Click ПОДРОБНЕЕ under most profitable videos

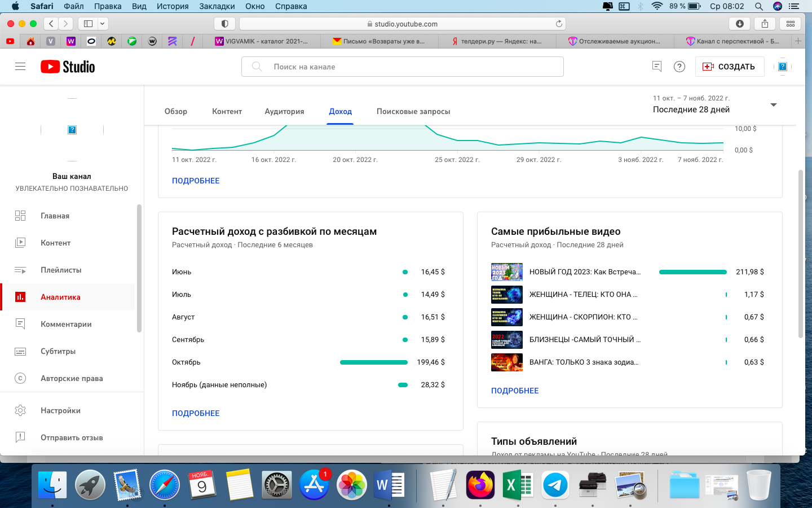point(515,391)
